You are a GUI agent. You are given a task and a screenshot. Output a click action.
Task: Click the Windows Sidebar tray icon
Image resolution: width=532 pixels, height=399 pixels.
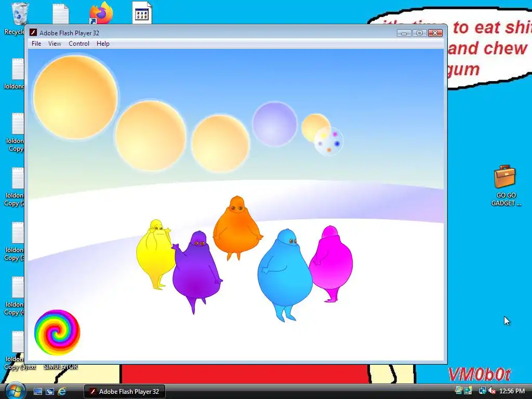(469, 391)
